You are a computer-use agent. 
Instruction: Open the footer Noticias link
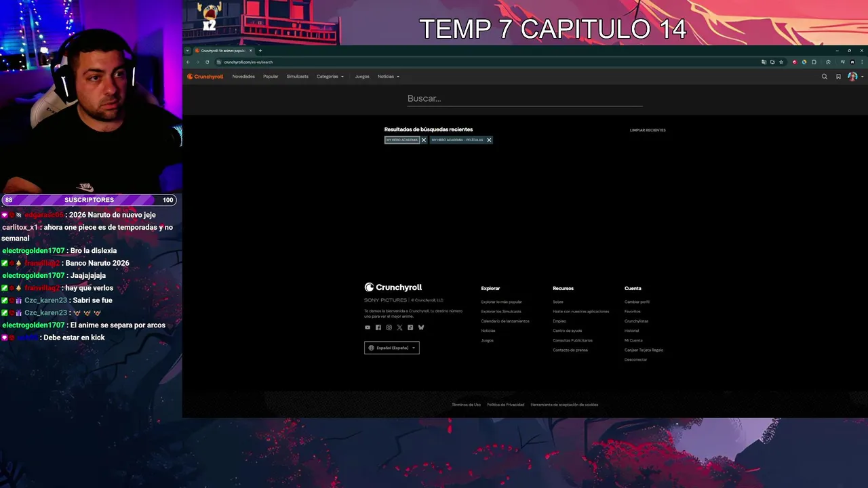tap(488, 331)
